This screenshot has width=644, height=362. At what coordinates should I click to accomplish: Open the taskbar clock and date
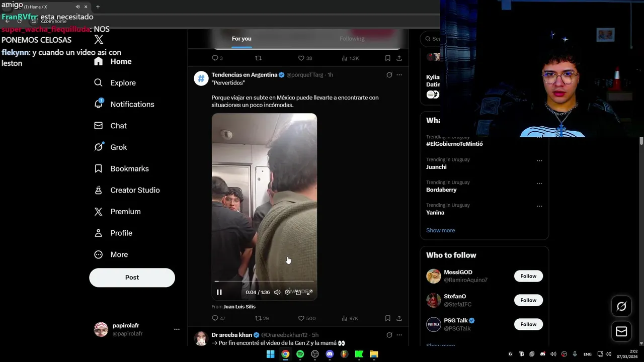pyautogui.click(x=628, y=354)
